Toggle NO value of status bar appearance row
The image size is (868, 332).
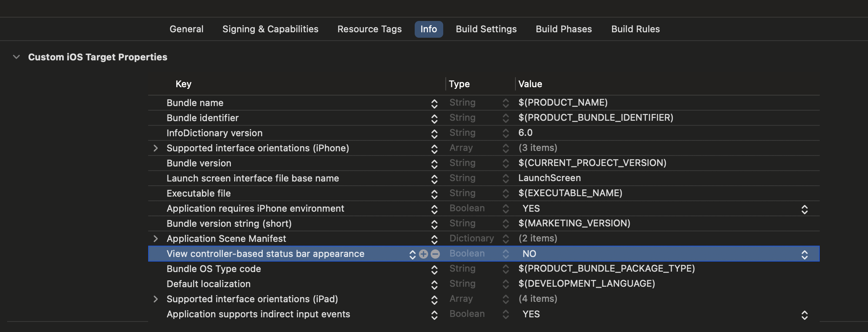pos(804,254)
